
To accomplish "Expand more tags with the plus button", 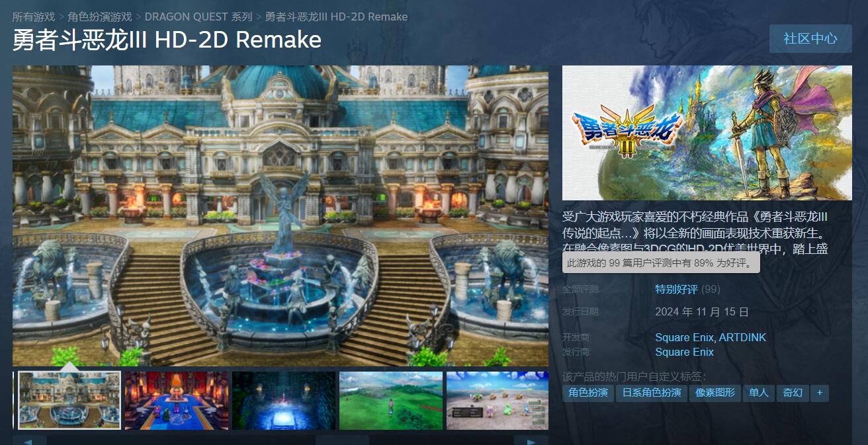I will coord(819,393).
